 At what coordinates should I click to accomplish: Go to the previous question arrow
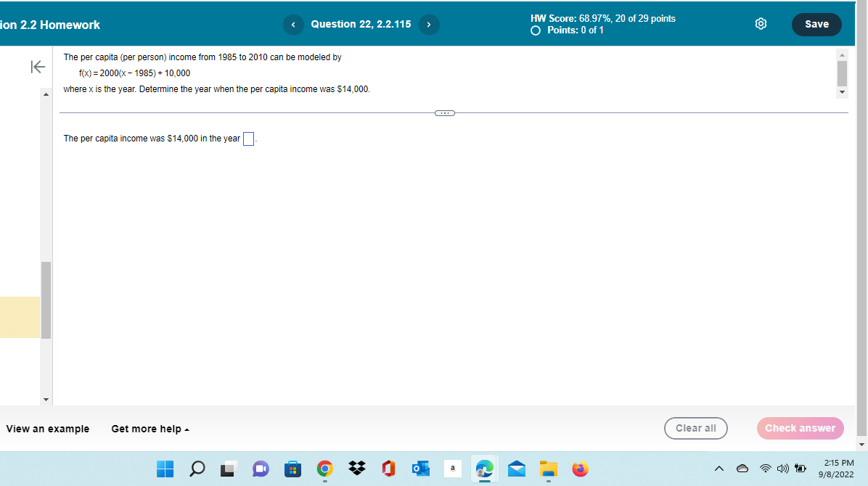pyautogui.click(x=293, y=25)
